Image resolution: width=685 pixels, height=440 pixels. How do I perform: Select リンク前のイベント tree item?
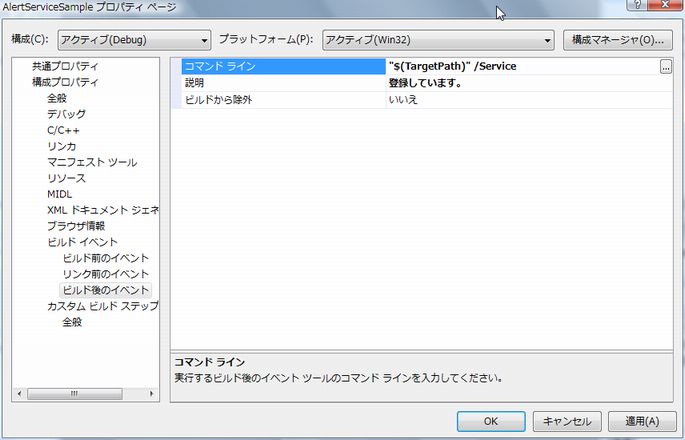tap(105, 274)
